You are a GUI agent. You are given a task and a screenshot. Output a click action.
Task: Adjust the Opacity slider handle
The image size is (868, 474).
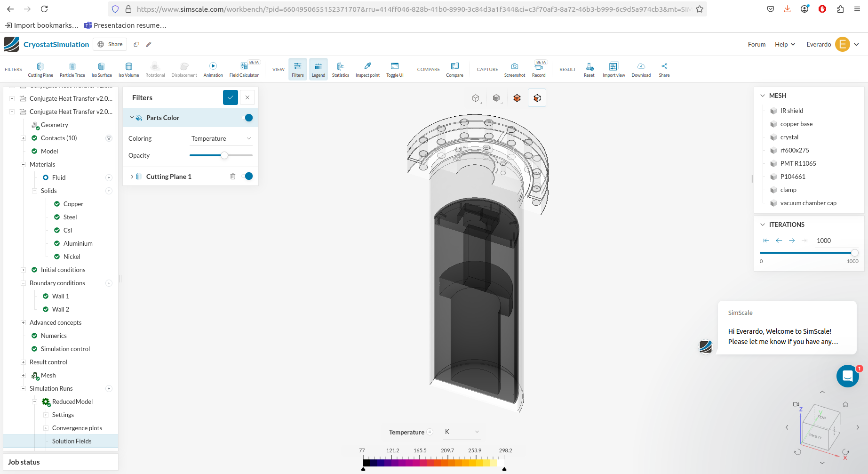(224, 155)
